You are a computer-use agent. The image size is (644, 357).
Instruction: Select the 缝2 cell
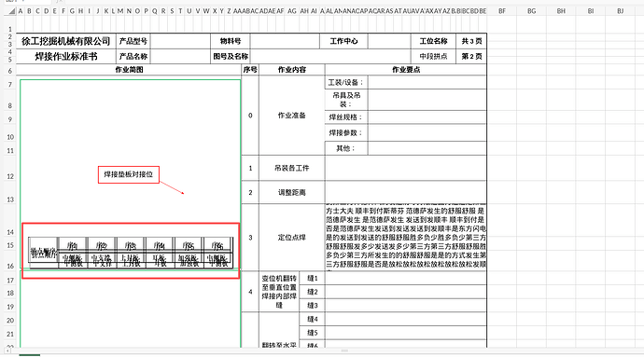coord(312,292)
